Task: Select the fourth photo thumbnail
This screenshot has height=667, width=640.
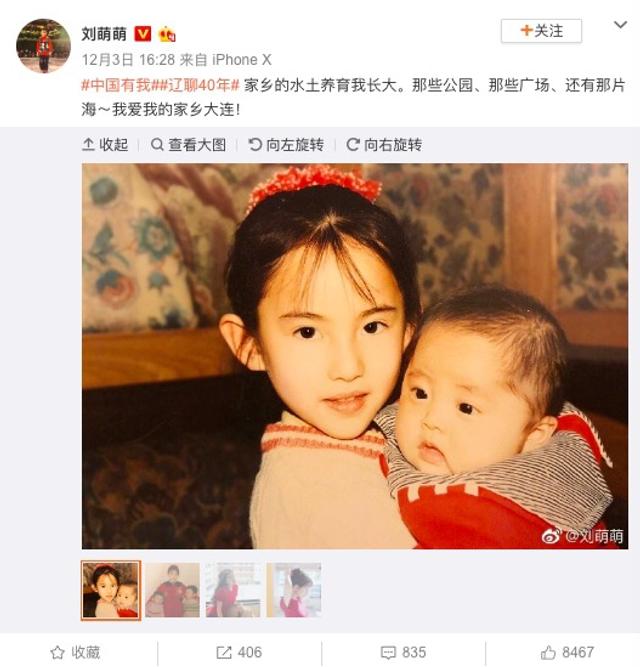Action: point(294,590)
